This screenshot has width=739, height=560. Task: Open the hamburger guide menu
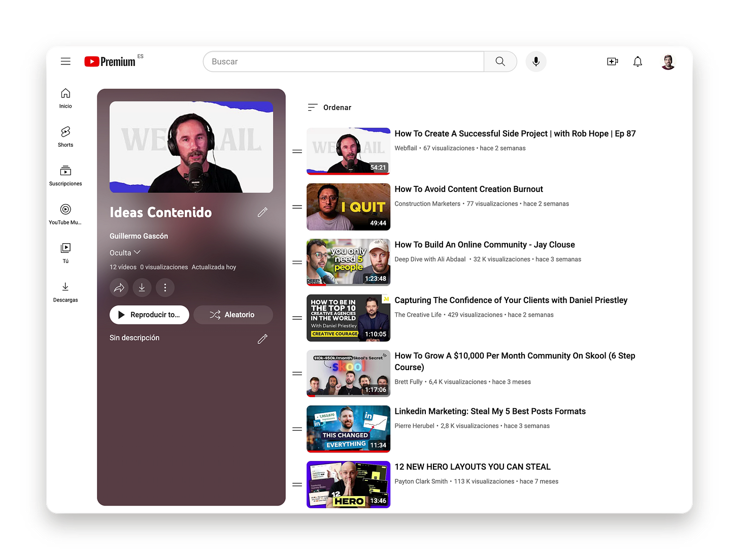coord(65,61)
